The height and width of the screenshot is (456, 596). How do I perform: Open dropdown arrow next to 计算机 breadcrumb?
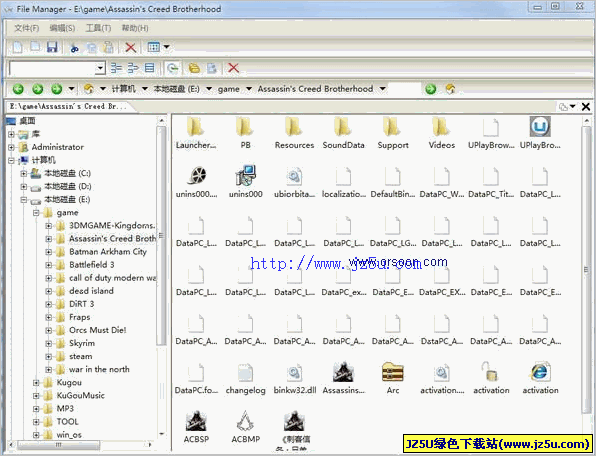point(145,89)
